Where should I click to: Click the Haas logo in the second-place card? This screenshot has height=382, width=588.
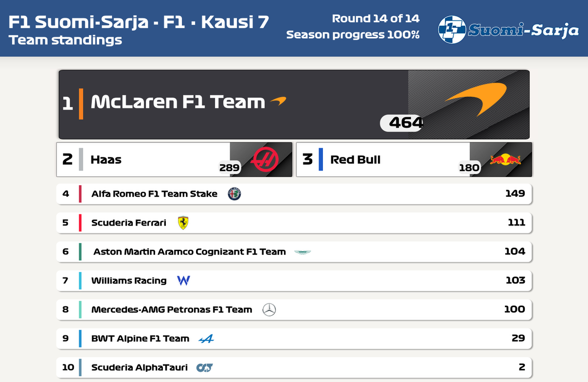tap(265, 159)
